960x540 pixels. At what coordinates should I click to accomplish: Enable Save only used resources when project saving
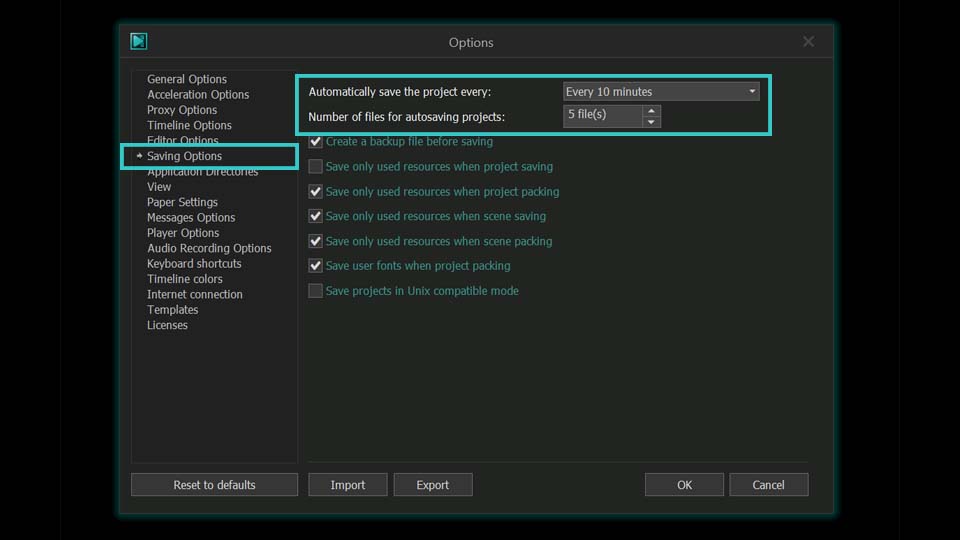(316, 167)
